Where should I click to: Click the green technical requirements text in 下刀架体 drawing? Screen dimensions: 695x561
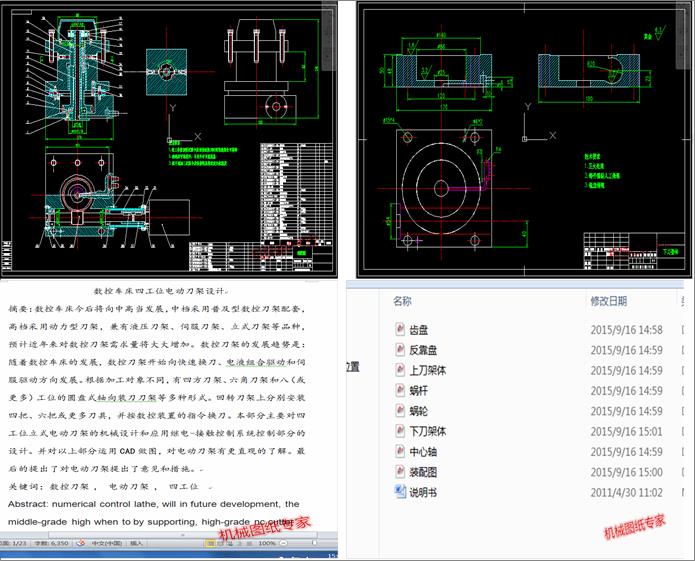[602, 171]
